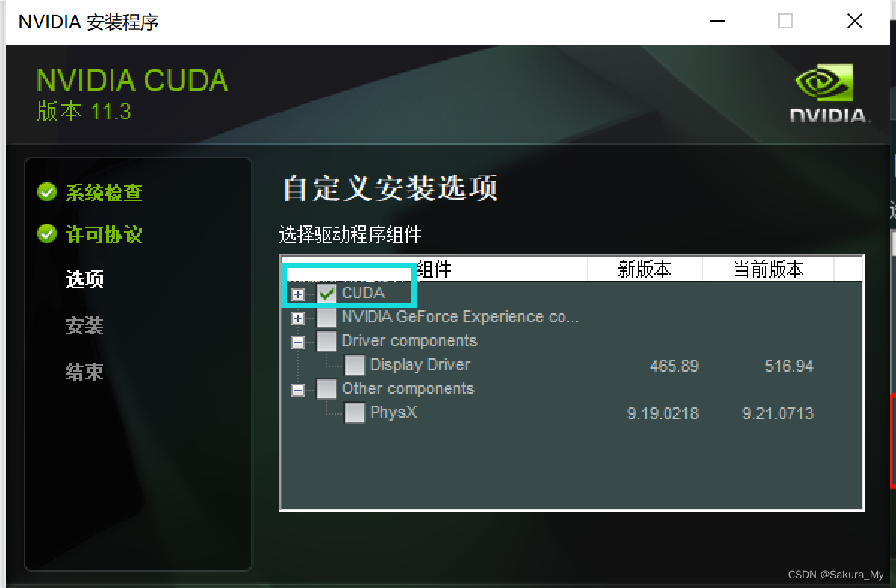Select the 选项 step in sidebar
The width and height of the screenshot is (896, 588).
[84, 280]
